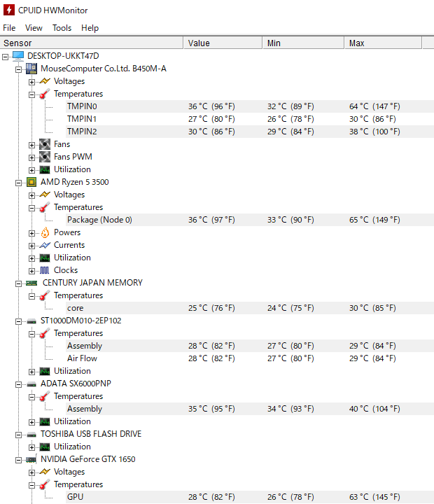Click the thermometer icon under NVIDIA GeForce GTX 1650
Screen dimensions: 434x504
pos(45,484)
